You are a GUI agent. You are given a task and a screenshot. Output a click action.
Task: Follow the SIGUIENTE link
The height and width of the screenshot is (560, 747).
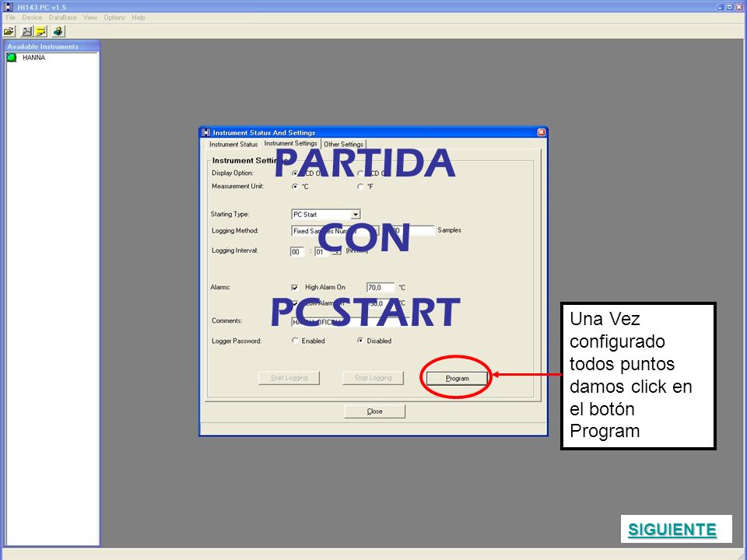[672, 530]
